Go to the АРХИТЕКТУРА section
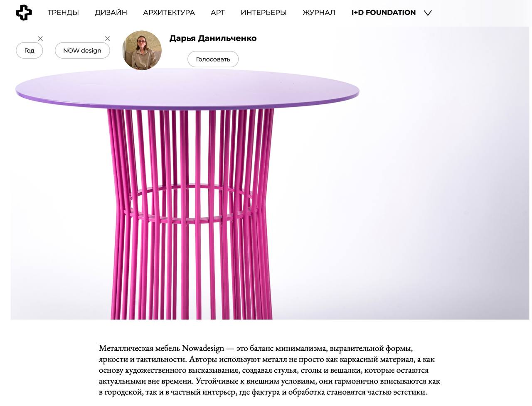This screenshot has height=406, width=532. [169, 12]
